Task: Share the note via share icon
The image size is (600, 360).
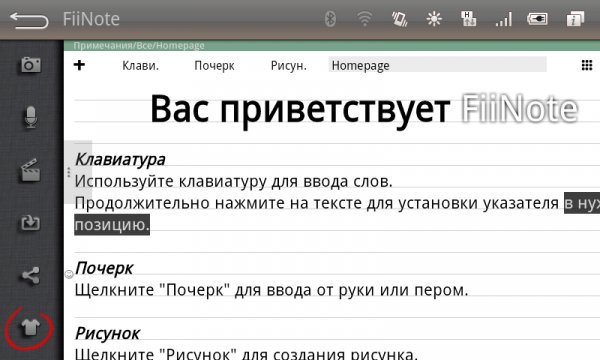Action: (x=31, y=275)
